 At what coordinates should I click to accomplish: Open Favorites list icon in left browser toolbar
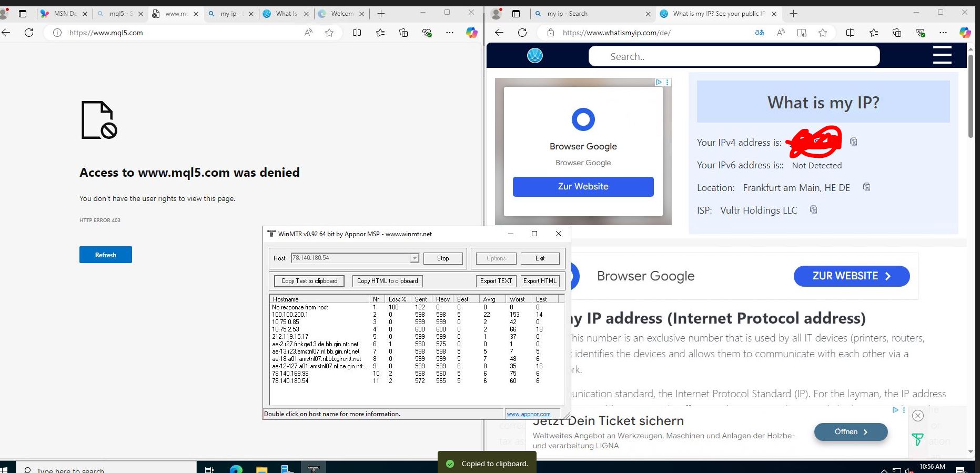pos(380,33)
